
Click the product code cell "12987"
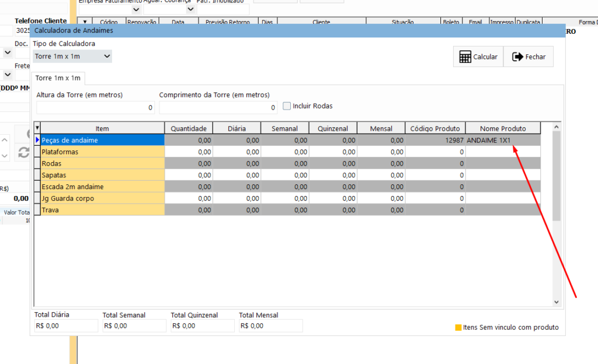[x=435, y=140]
